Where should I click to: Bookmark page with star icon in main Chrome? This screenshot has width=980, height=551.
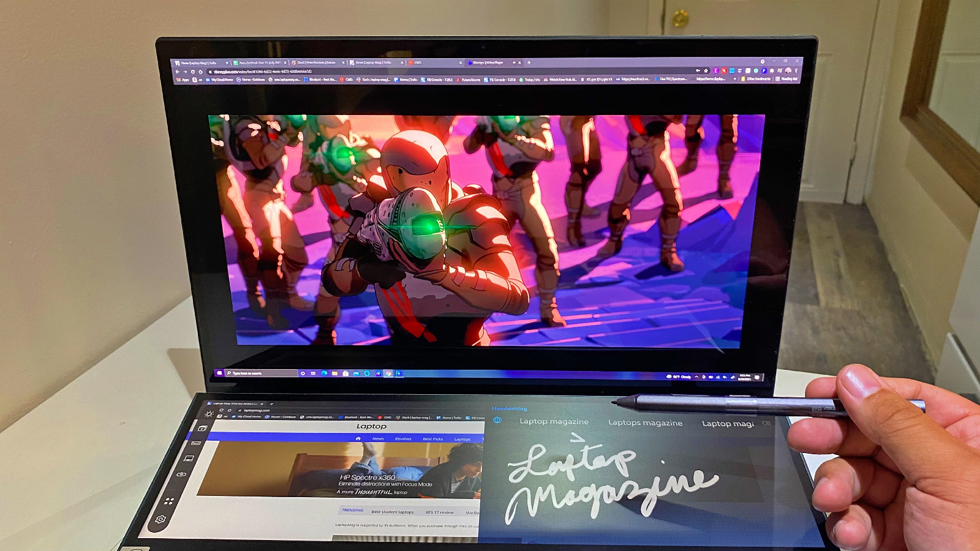click(x=706, y=70)
